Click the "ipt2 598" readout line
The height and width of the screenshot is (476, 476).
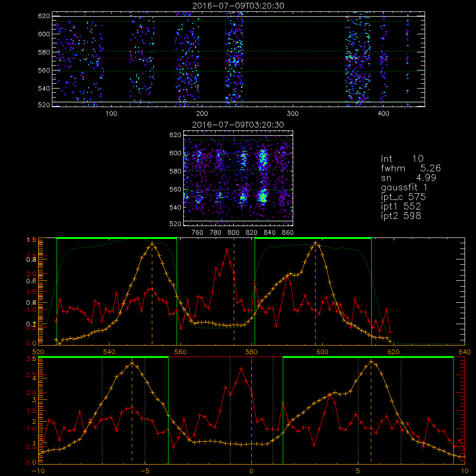401,216
